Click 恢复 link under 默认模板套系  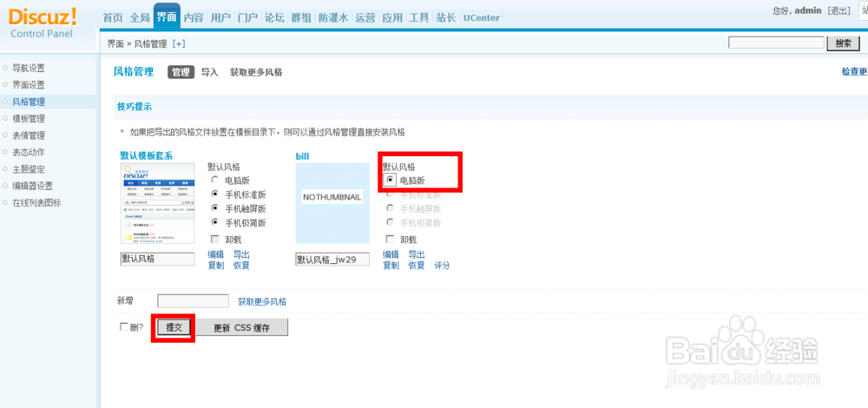click(241, 265)
